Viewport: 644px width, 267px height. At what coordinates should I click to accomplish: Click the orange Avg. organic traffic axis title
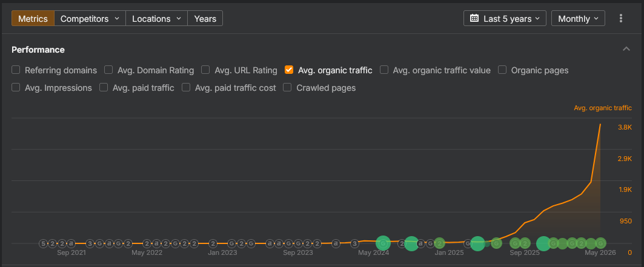(603, 108)
